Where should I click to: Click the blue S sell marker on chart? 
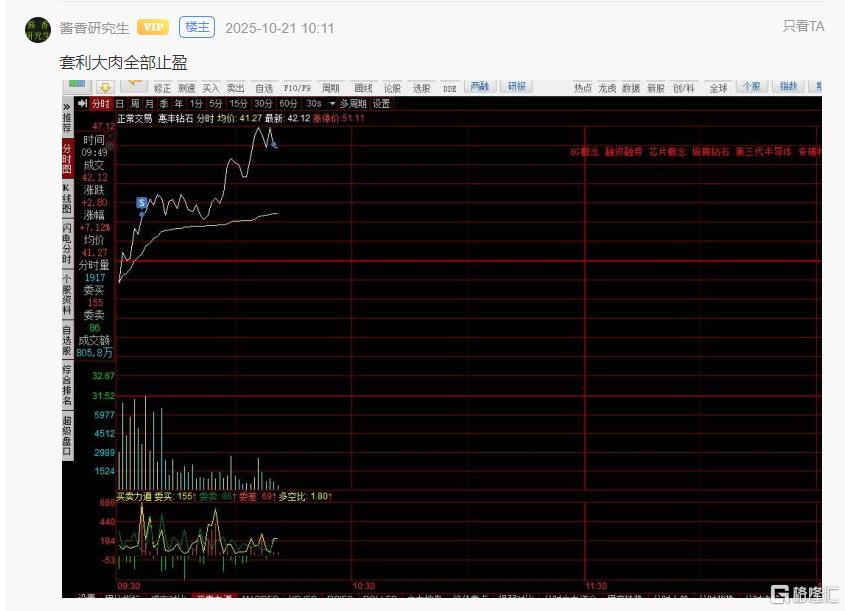[142, 203]
